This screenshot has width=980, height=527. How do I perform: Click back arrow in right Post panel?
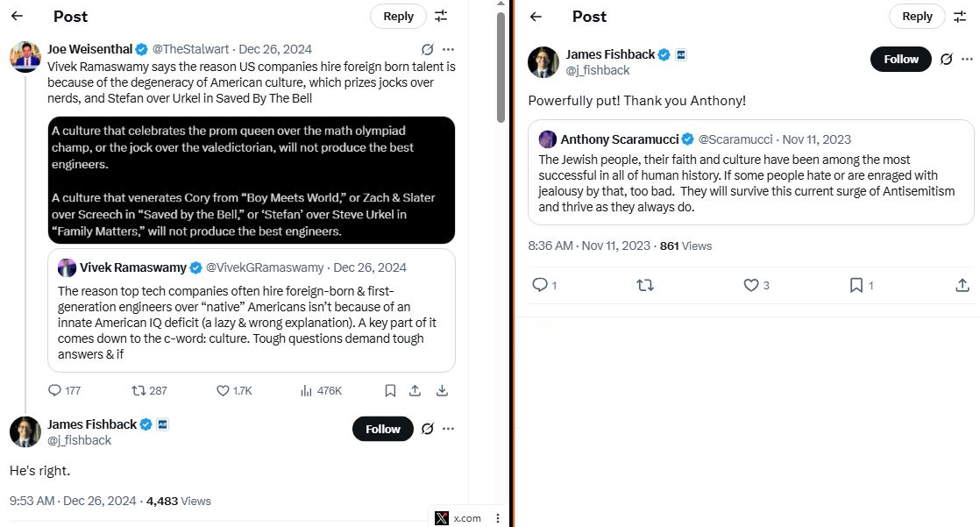pos(536,17)
